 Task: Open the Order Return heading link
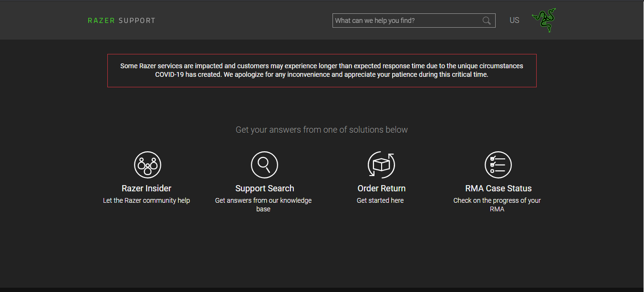[x=382, y=188]
